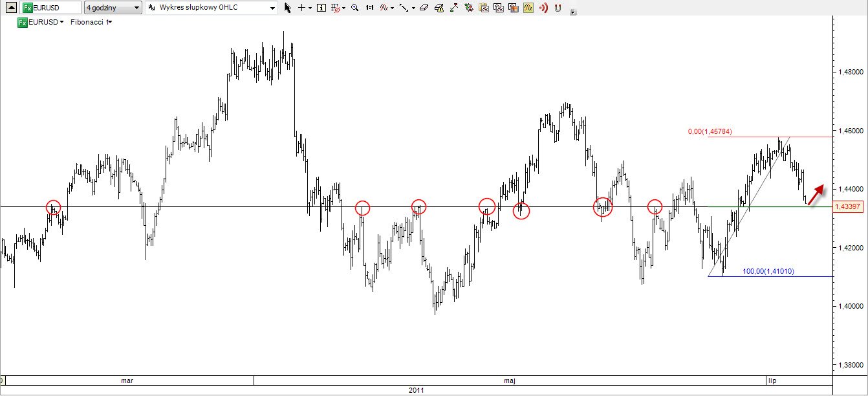Click the green-red trade arrows icon
The width and height of the screenshot is (868, 396).
(469, 8)
